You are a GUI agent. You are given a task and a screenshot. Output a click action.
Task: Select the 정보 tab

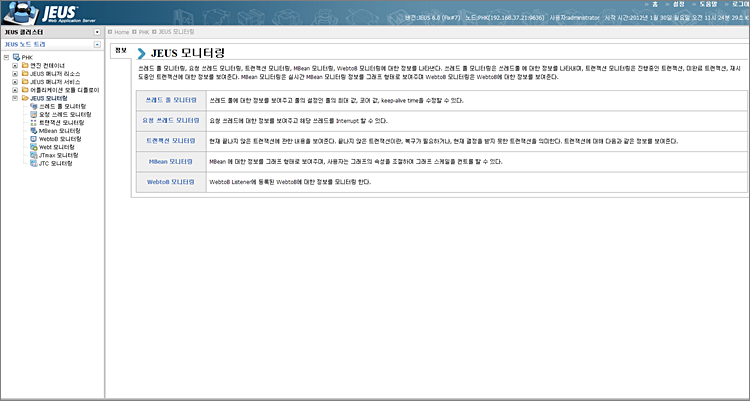(121, 50)
